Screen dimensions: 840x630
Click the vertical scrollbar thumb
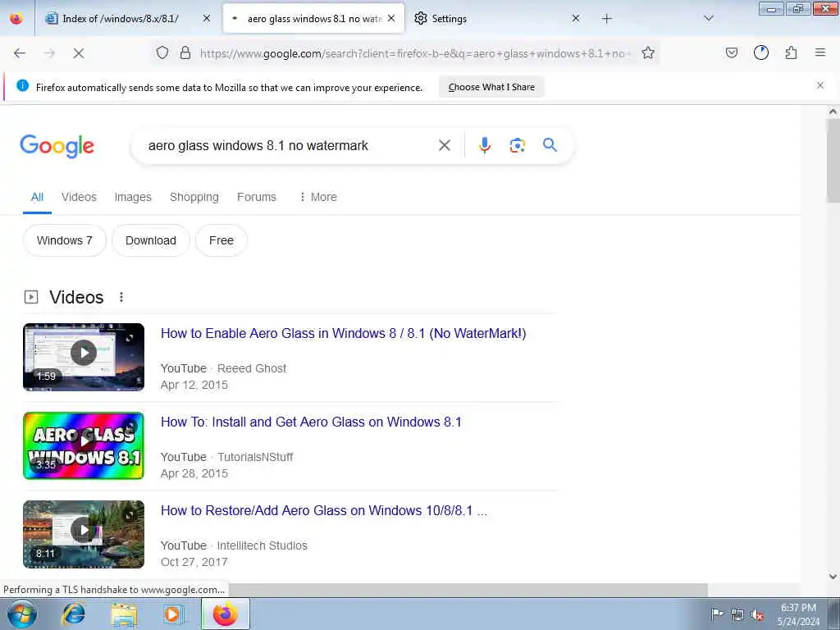[833, 160]
